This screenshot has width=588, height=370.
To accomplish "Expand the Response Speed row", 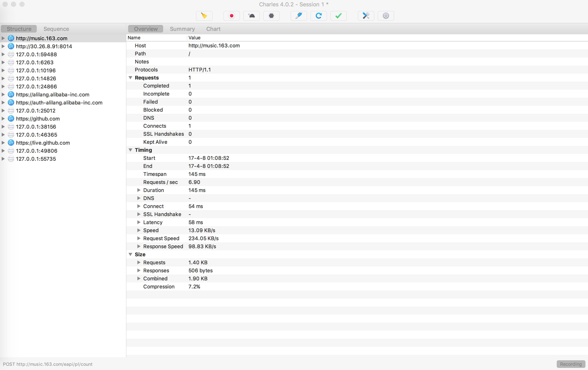I will [x=139, y=246].
